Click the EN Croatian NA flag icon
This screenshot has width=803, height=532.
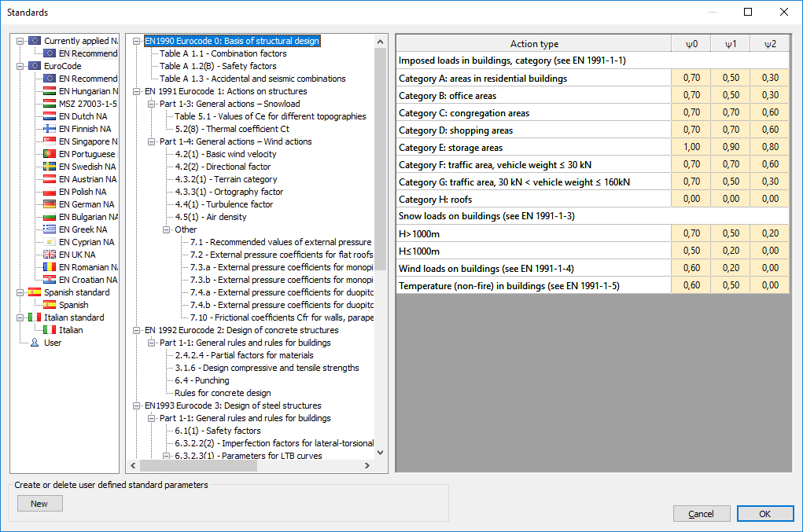pyautogui.click(x=50, y=280)
